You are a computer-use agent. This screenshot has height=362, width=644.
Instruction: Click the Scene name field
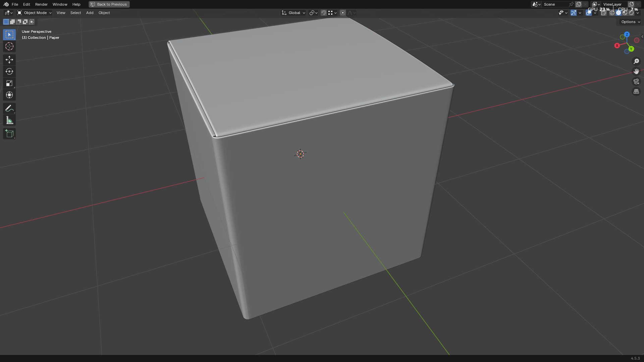point(555,4)
